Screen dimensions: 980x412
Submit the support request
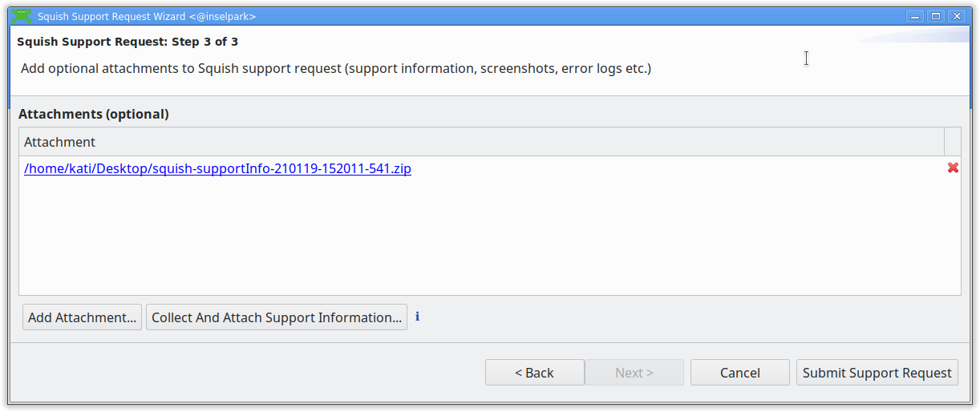click(877, 373)
